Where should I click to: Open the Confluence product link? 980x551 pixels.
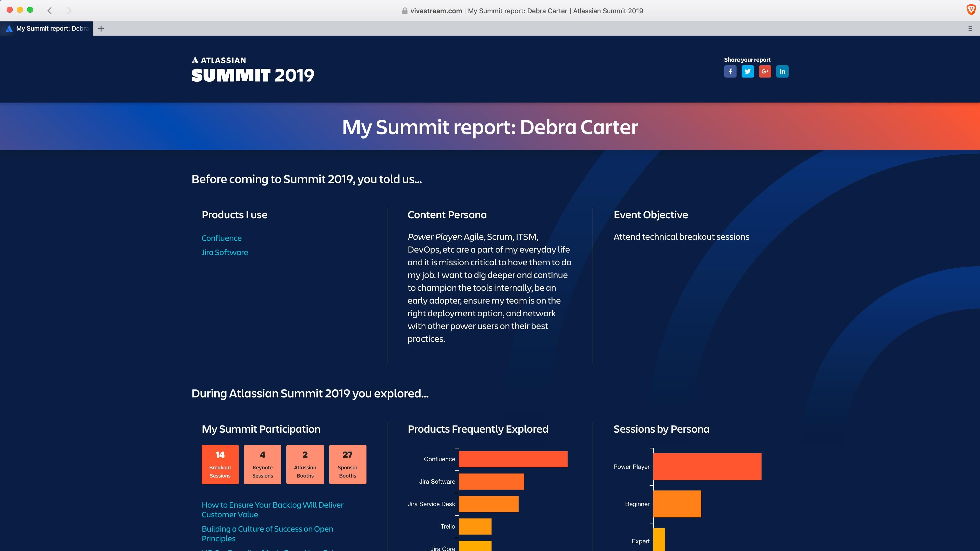point(222,238)
